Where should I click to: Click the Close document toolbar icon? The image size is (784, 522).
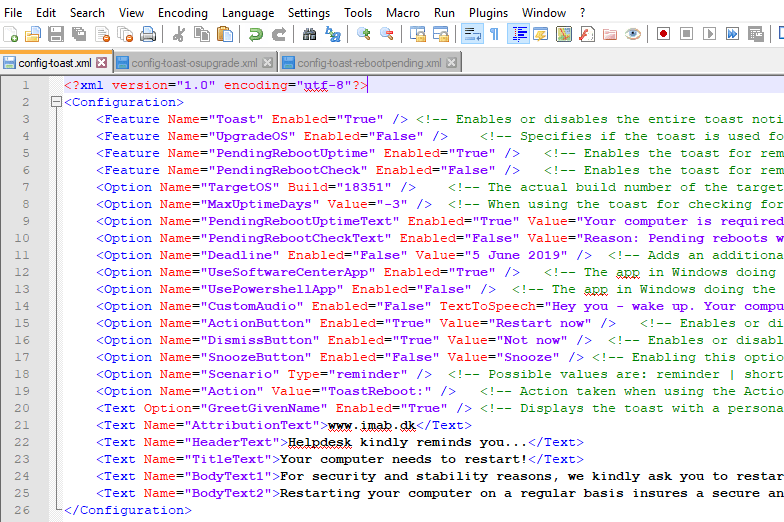point(102,34)
